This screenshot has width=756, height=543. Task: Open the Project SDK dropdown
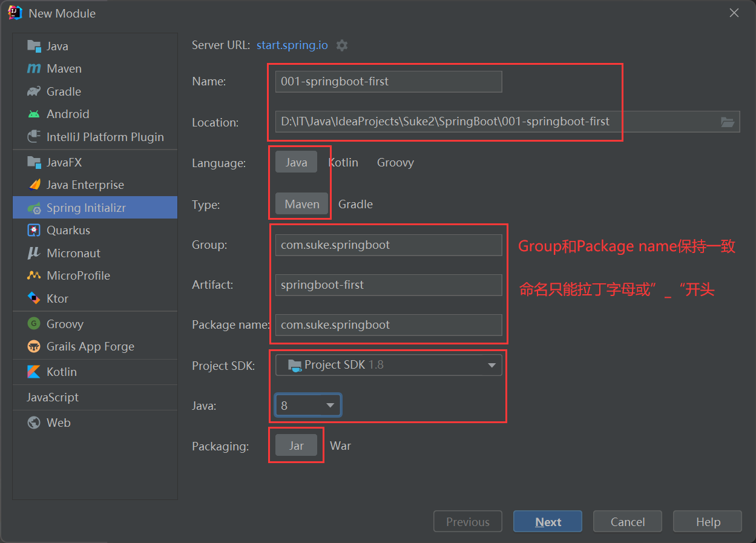(491, 364)
